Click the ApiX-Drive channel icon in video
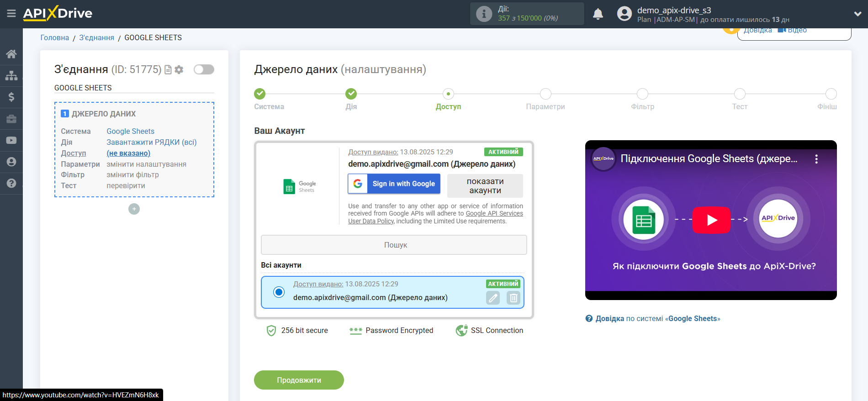Screen dimensions: 868x401 tap(603, 159)
